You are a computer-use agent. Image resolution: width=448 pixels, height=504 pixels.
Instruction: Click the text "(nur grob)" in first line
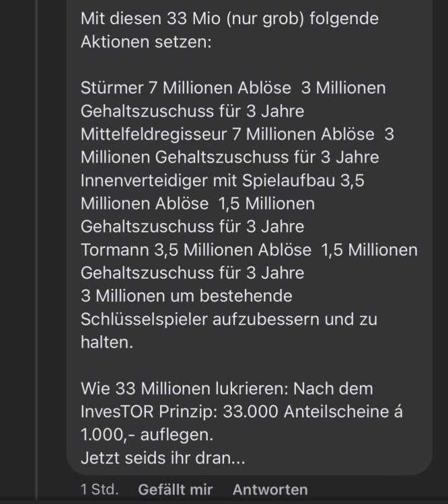[x=264, y=19]
